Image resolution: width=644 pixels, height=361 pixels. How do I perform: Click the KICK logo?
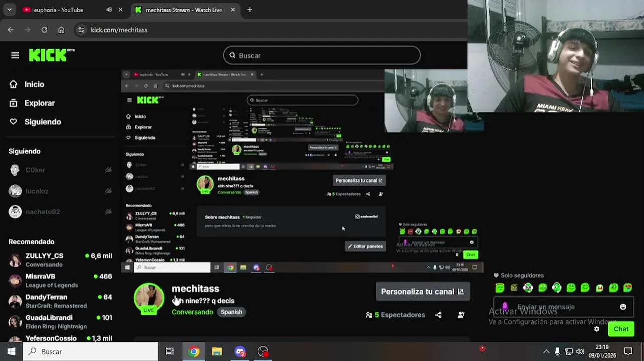(51, 55)
